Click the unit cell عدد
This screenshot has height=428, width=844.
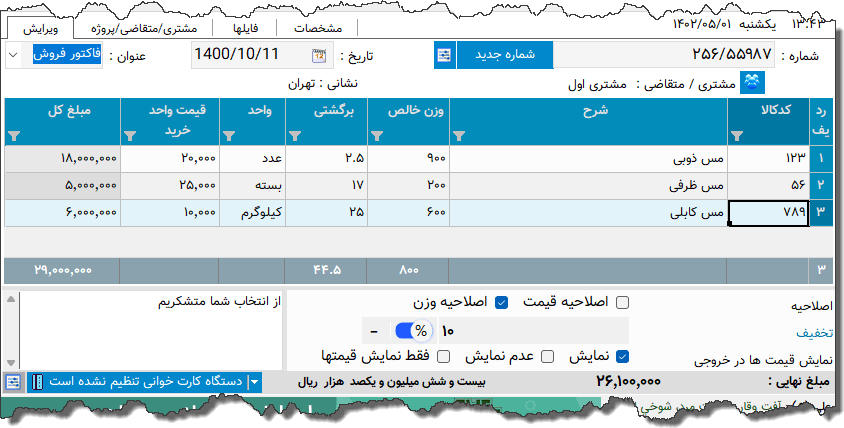[252, 158]
